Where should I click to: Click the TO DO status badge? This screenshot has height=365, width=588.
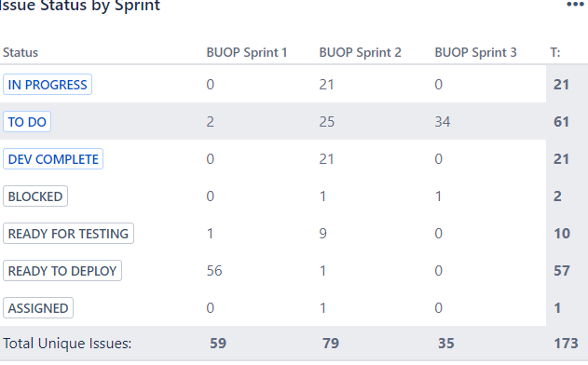click(x=27, y=122)
